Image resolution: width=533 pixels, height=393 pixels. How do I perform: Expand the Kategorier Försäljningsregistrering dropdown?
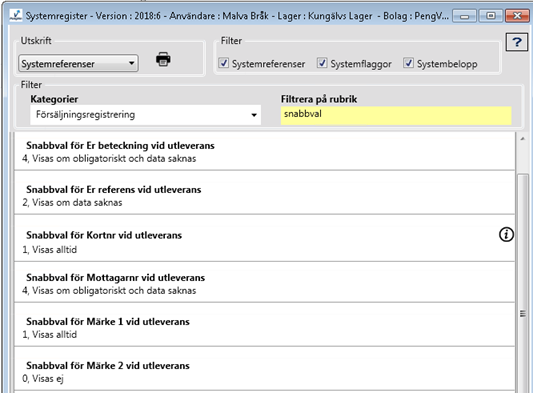145,115
